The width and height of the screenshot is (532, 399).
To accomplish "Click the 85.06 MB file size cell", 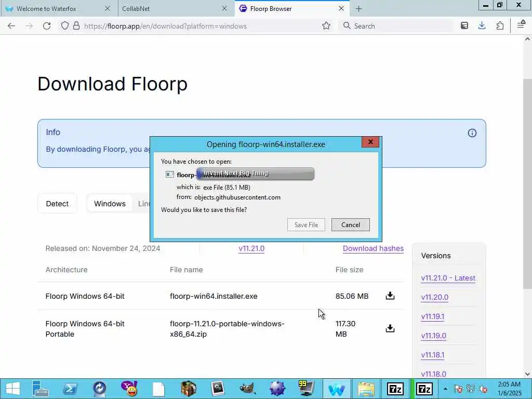I will [352, 296].
